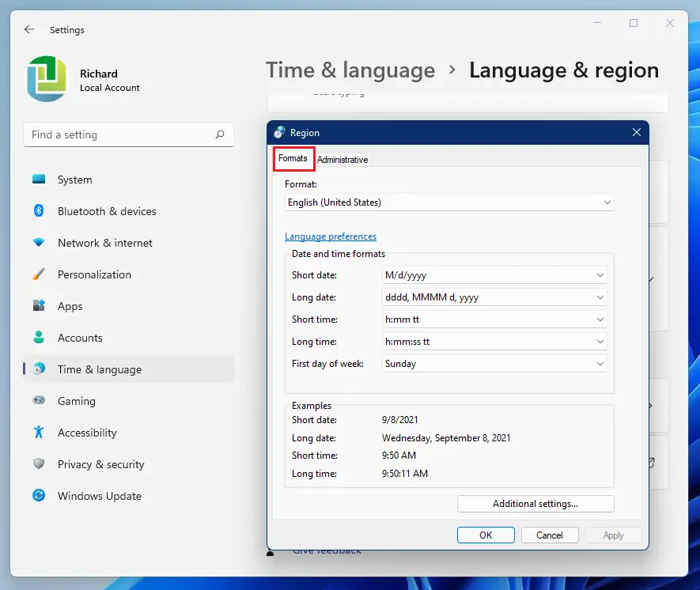Click the Apps icon in the sidebar
700x590 pixels.
tap(39, 306)
